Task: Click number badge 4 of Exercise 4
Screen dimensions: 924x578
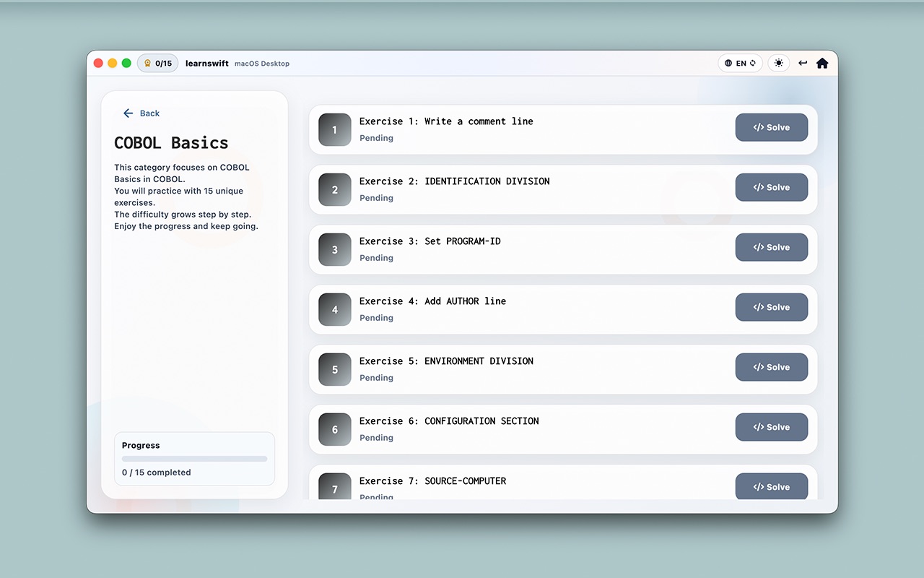Action: (x=335, y=310)
